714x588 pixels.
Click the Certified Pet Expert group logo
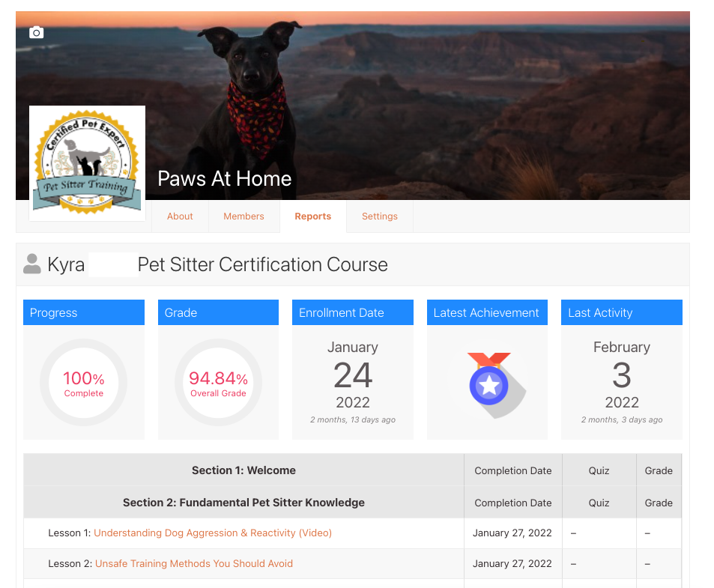pyautogui.click(x=86, y=163)
